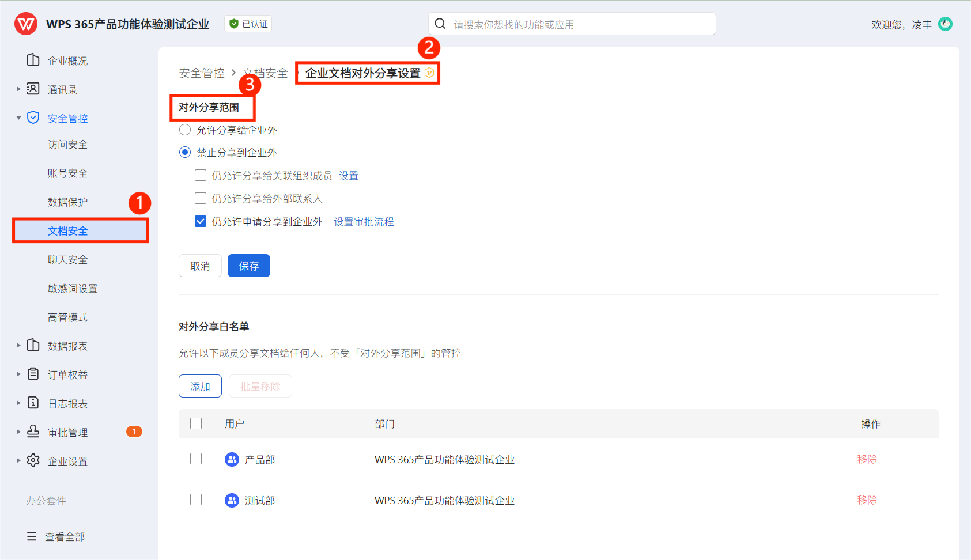Expand the 数据报表 tree arrow
Screen dimensions: 971x560
(18, 345)
